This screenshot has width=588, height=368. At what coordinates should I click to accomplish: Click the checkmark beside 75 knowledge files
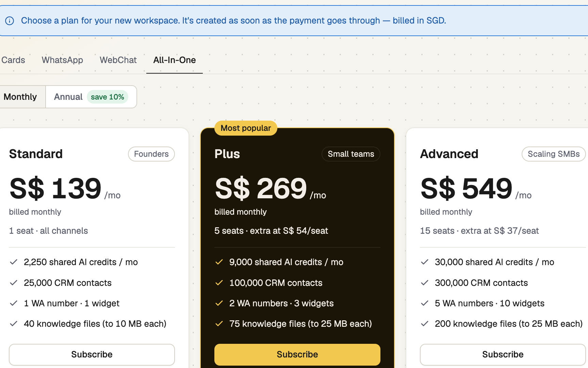pyautogui.click(x=219, y=324)
